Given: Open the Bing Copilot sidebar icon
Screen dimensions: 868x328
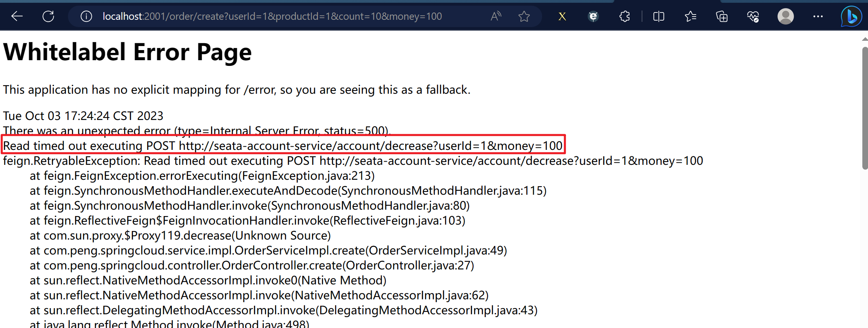Looking at the screenshot, I should [x=851, y=16].
